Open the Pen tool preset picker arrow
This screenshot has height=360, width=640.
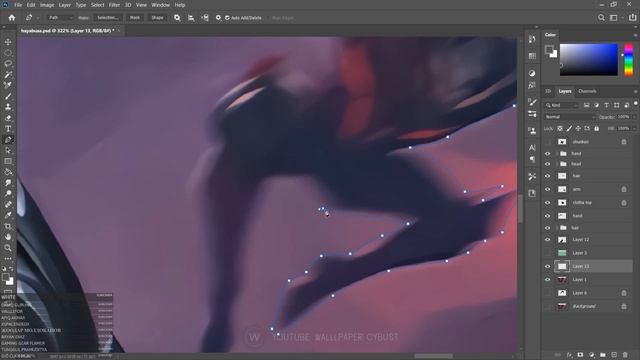click(38, 18)
